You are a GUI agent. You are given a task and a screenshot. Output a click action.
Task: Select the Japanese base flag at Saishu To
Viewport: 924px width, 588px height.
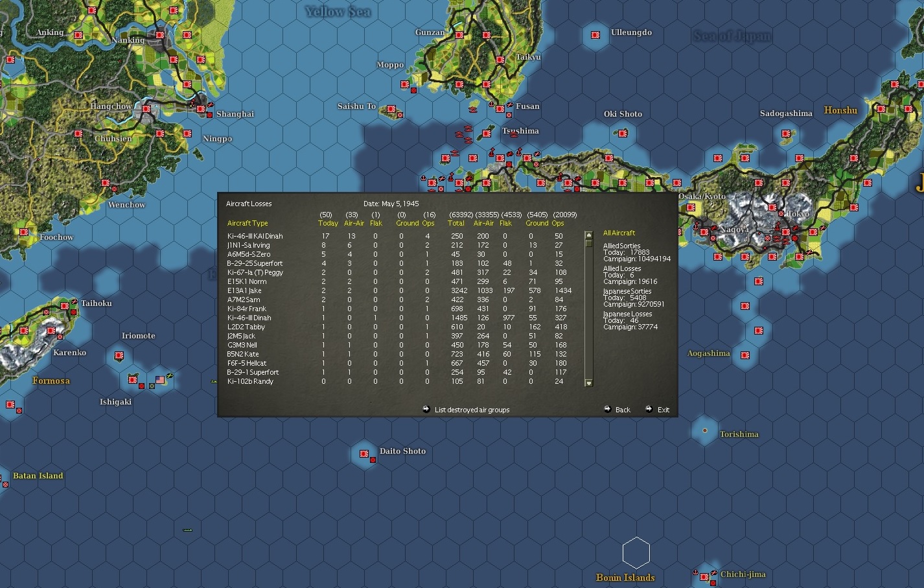pyautogui.click(x=391, y=109)
